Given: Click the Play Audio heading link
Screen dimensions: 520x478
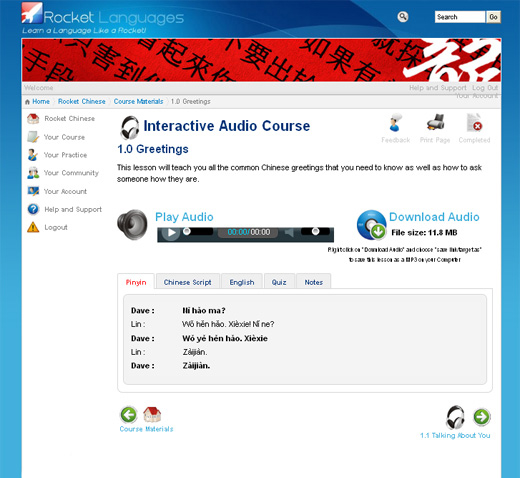Looking at the screenshot, I should tap(184, 217).
